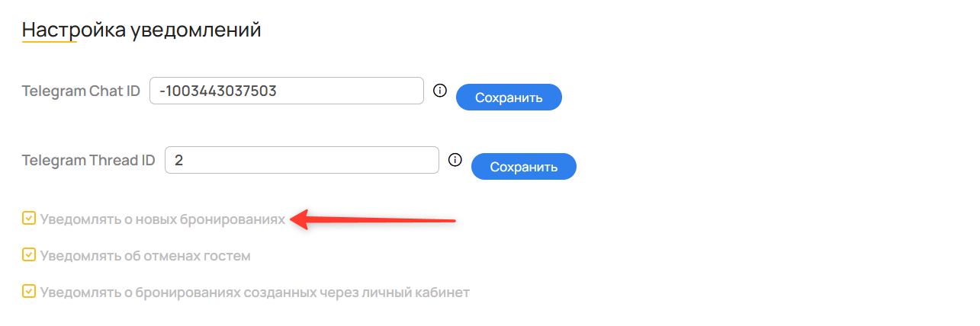
Task: Click the 'Telegram Thread ID' field label
Action: 88,161
